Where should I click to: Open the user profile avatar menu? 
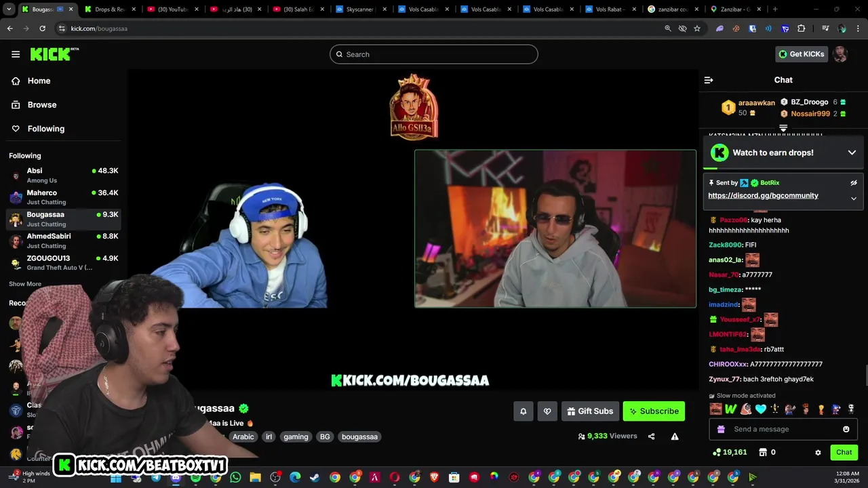[x=841, y=54]
